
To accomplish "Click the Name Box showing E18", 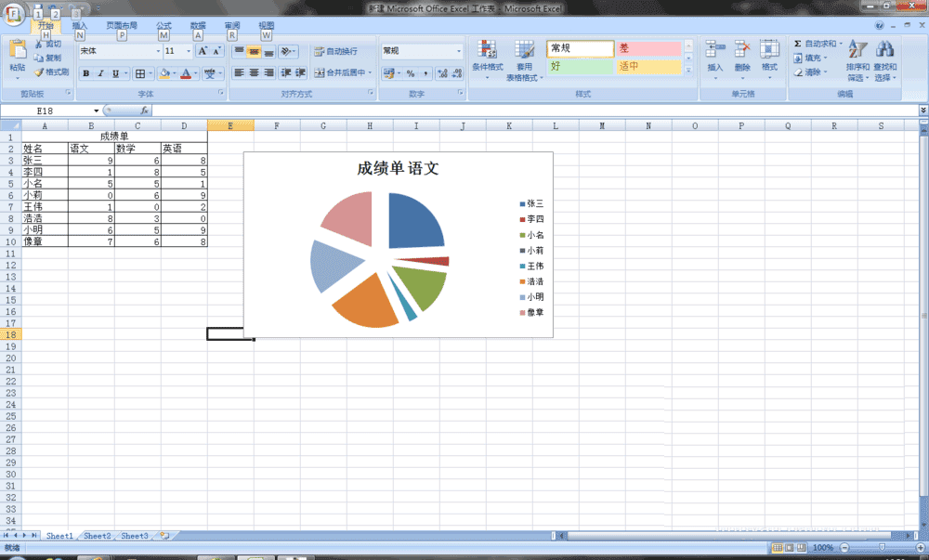I will (x=50, y=111).
